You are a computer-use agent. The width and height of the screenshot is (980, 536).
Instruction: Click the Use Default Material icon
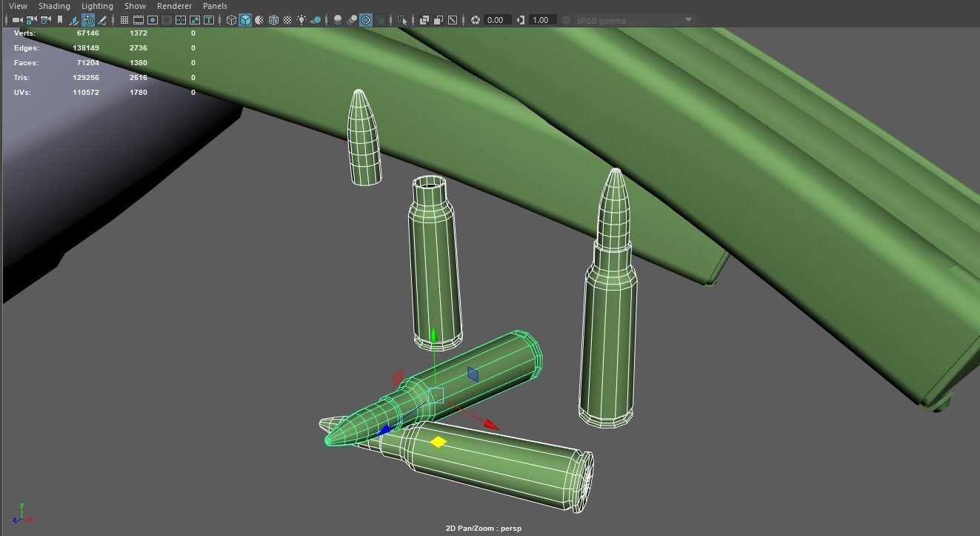click(x=259, y=20)
